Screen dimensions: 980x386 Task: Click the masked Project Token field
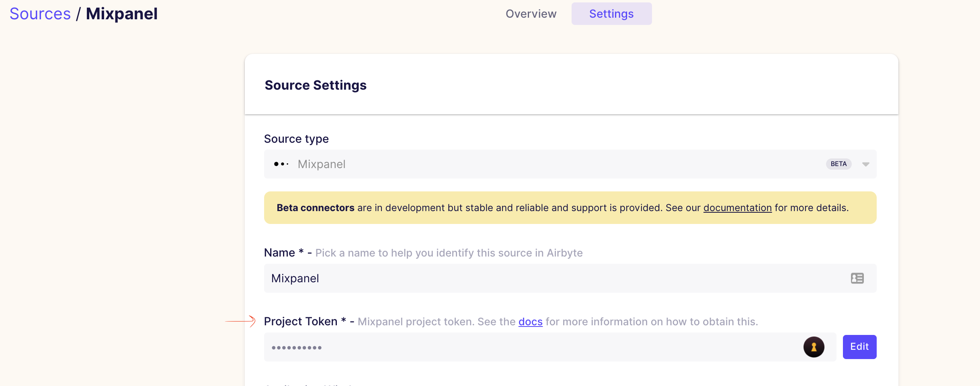click(x=550, y=347)
